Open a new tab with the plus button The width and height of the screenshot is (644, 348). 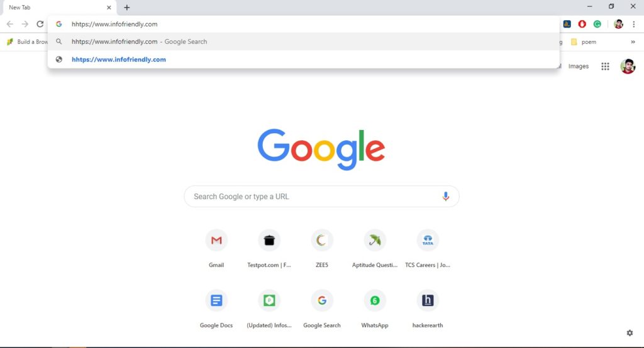coord(127,8)
